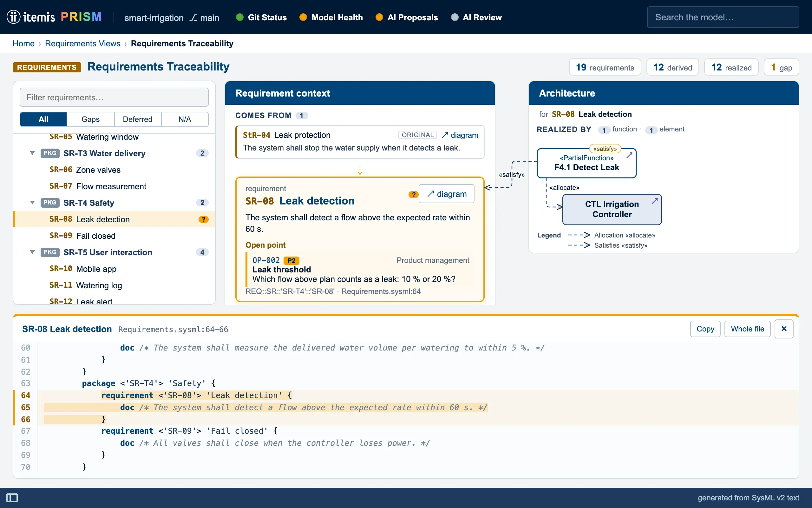812x508 pixels.
Task: Click the Filter requirements field
Action: 114,97
